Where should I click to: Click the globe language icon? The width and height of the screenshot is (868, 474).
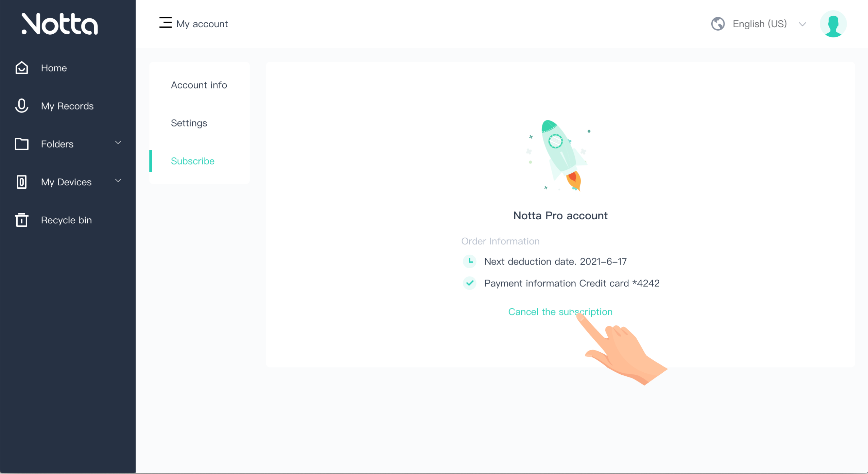coord(718,24)
